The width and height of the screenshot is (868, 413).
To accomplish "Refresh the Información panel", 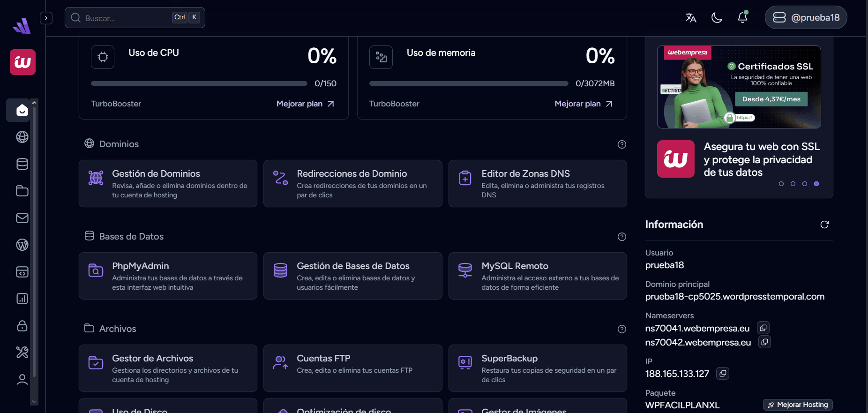I will coord(824,225).
